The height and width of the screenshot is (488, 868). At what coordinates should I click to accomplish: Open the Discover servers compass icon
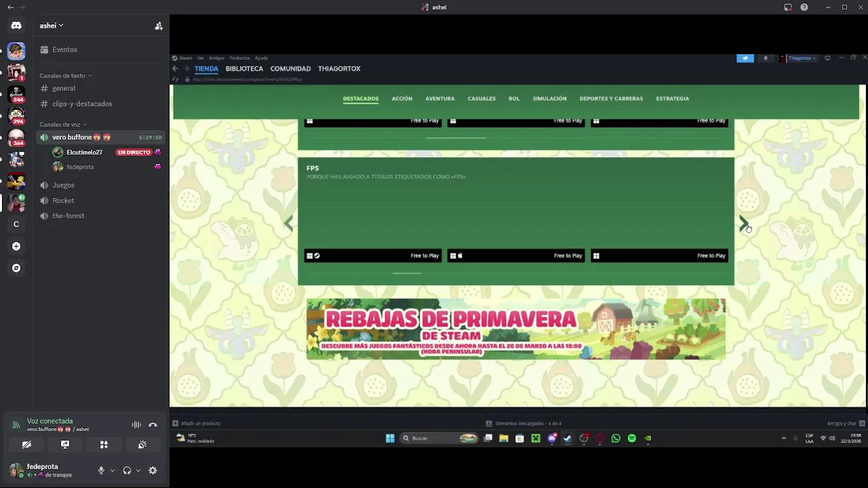click(16, 268)
